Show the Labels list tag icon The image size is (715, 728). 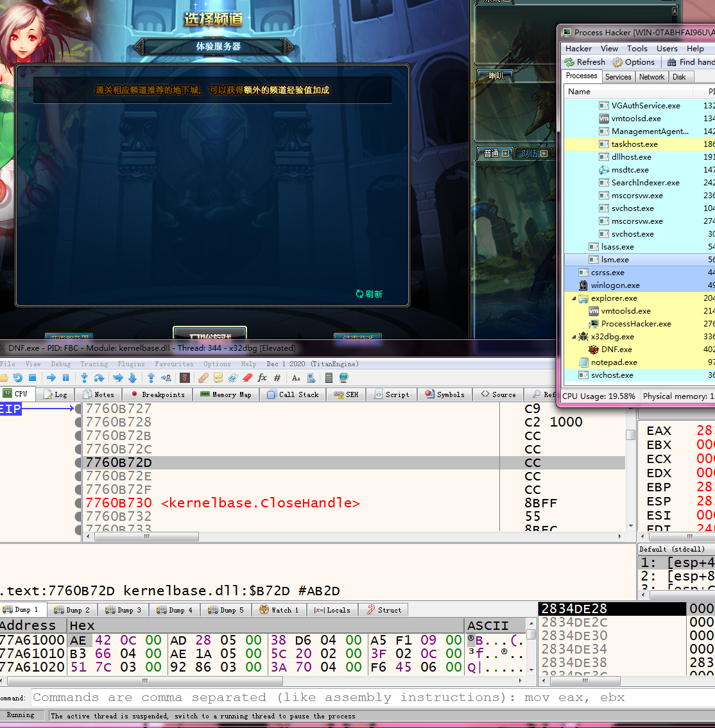coord(233,378)
